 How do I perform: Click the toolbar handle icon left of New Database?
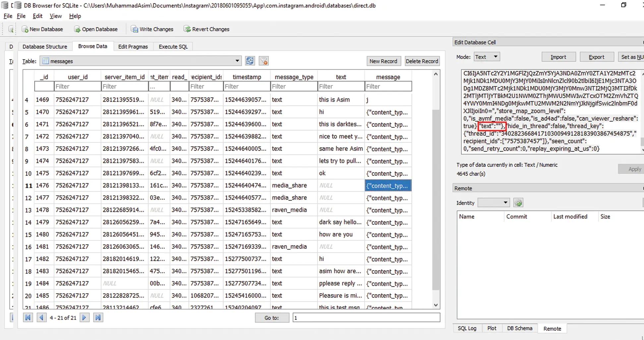click(11, 29)
